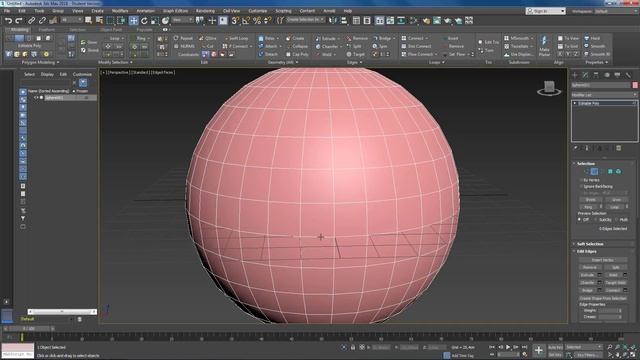Click the Rectangular Selection Region icon
This screenshot has height=360, width=640.
pos(110,20)
